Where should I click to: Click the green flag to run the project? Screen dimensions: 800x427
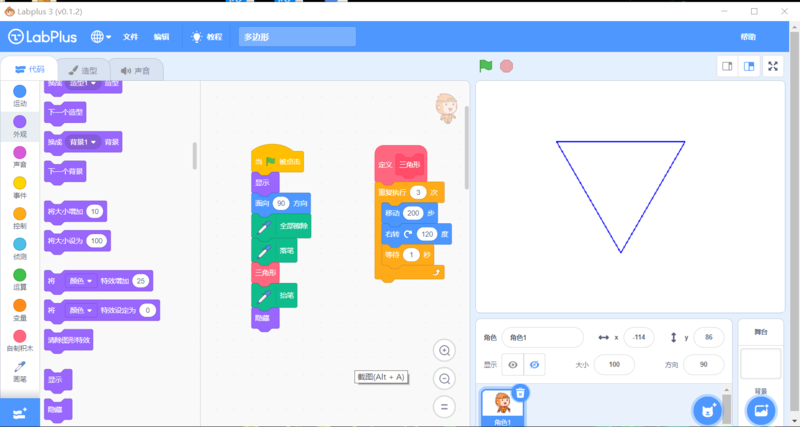pyautogui.click(x=485, y=66)
